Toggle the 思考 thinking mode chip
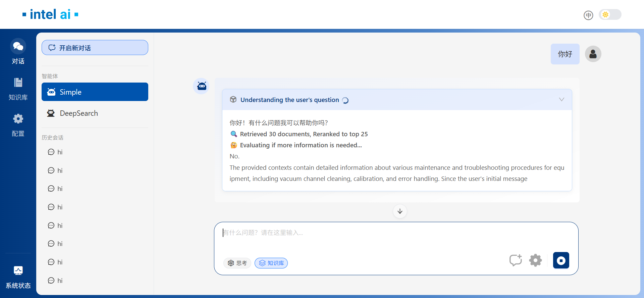Screen dimensions: 644x298 [x=237, y=263]
